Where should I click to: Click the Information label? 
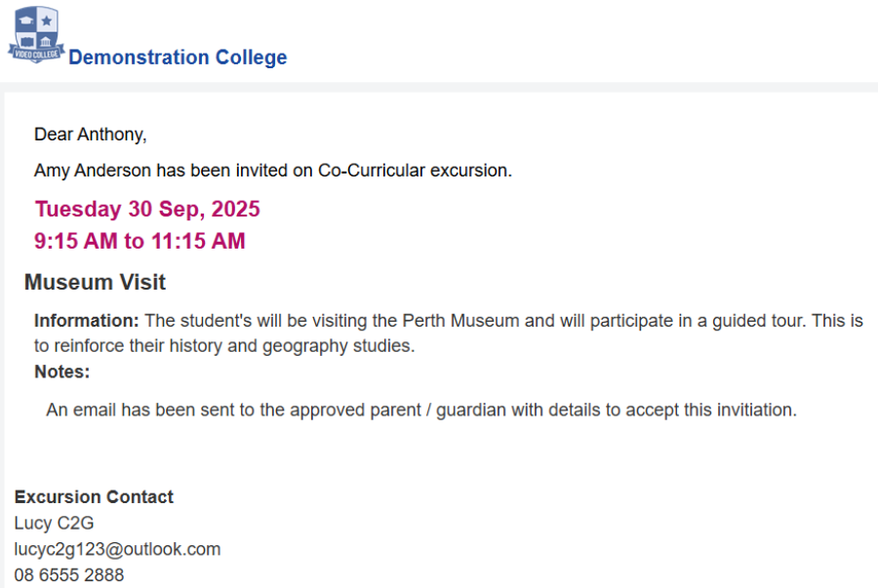point(86,321)
